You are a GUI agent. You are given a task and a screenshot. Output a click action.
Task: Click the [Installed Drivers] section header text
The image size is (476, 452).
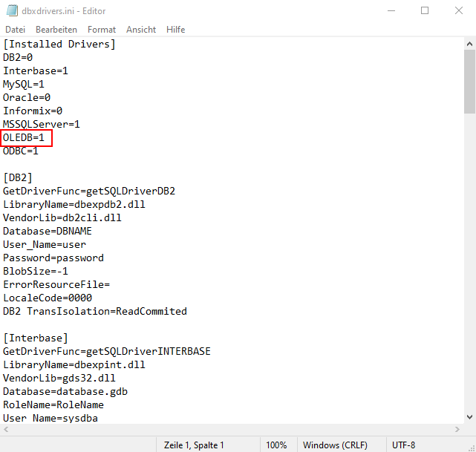click(59, 45)
